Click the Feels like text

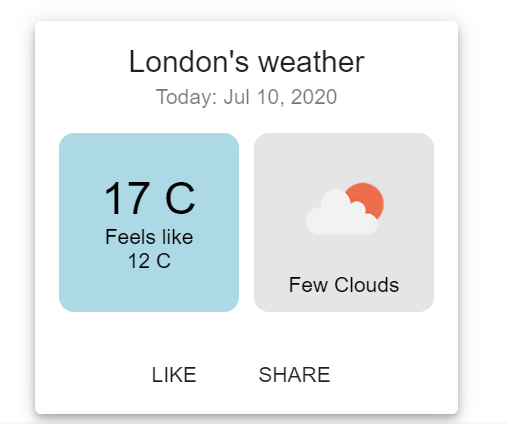click(149, 237)
